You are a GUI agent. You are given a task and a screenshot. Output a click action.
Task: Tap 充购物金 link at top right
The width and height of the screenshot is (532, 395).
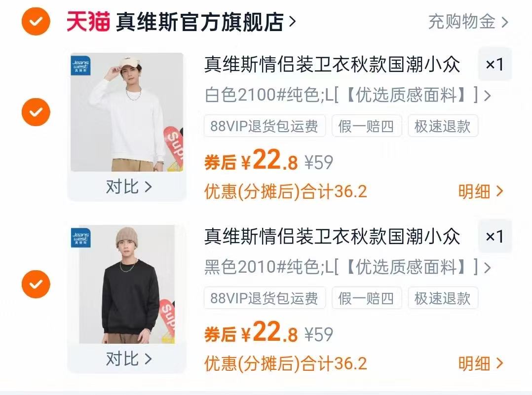tap(468, 22)
